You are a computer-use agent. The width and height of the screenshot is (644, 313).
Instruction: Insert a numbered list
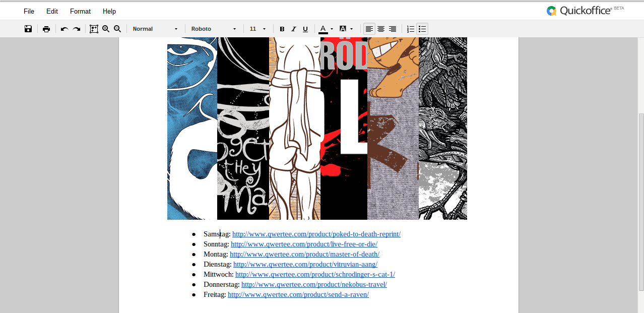click(411, 29)
